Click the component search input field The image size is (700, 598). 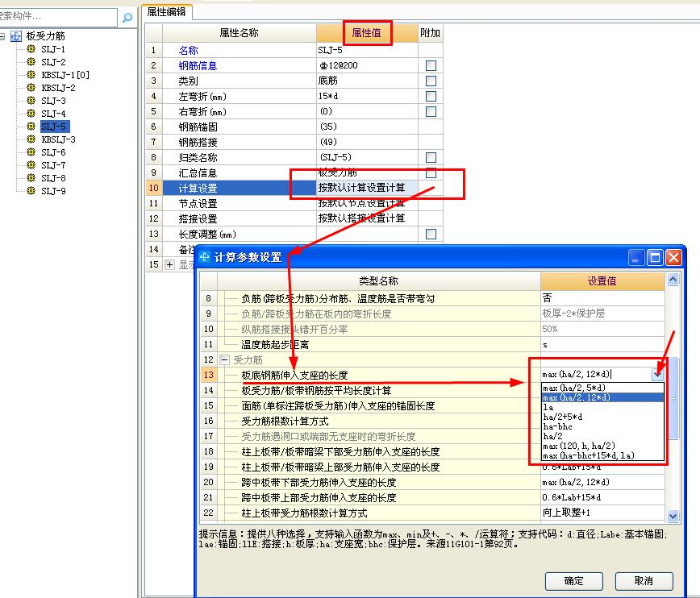(x=58, y=17)
